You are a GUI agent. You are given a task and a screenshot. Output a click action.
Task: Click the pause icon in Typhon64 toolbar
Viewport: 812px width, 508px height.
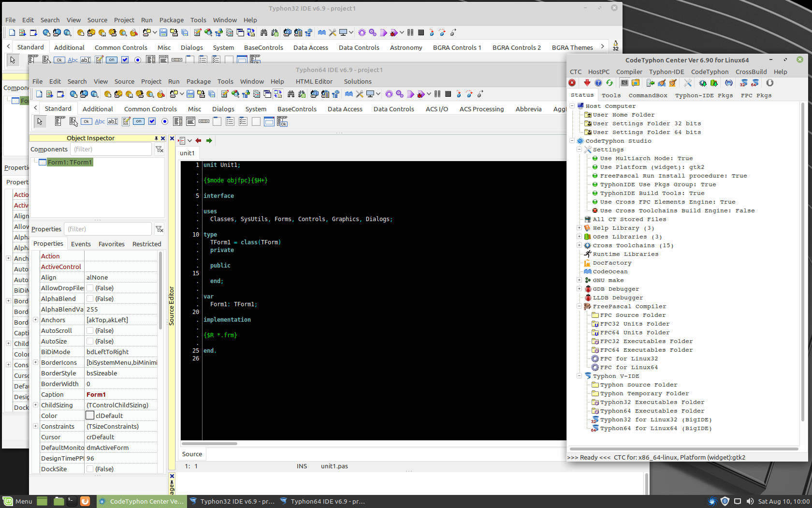pos(437,94)
